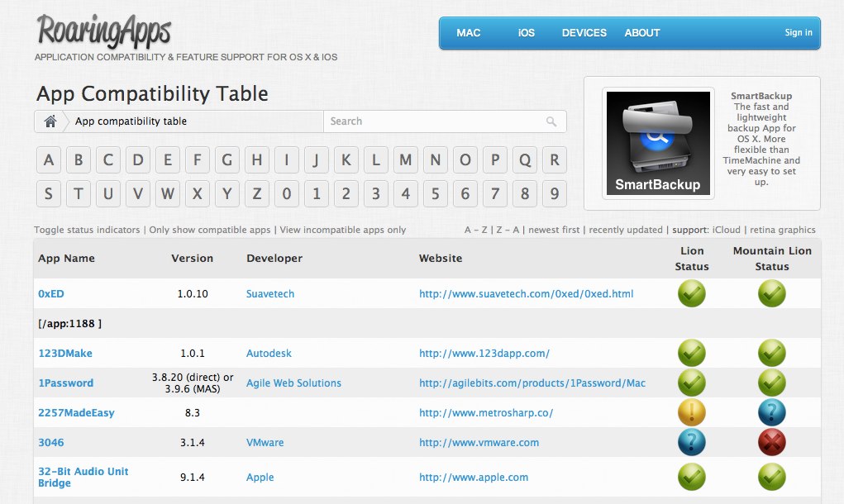Click 1Password Lion status check icon
This screenshot has height=504, width=844.
point(692,383)
